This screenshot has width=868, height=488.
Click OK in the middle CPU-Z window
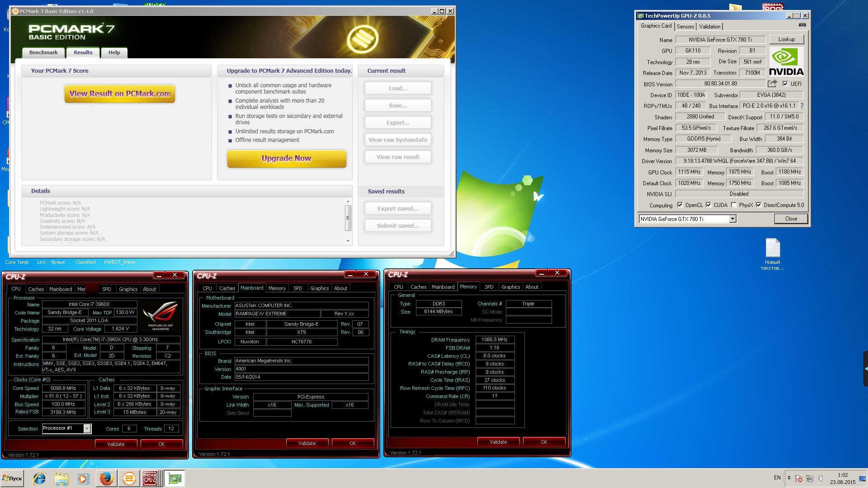click(x=353, y=443)
